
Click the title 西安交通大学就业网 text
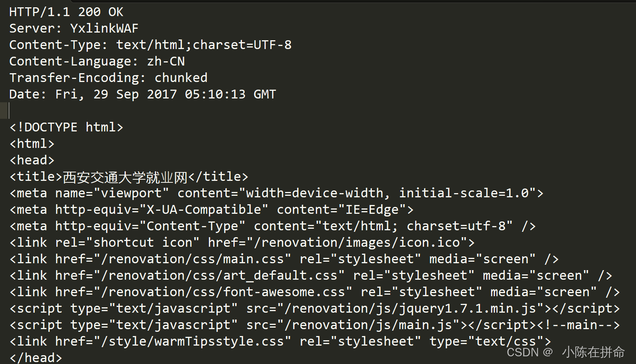[x=125, y=177]
